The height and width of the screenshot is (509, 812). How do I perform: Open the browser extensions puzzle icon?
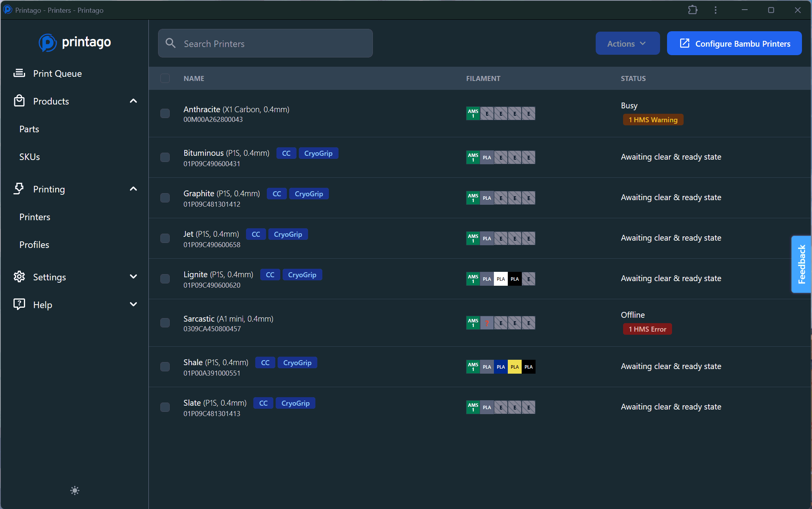693,10
